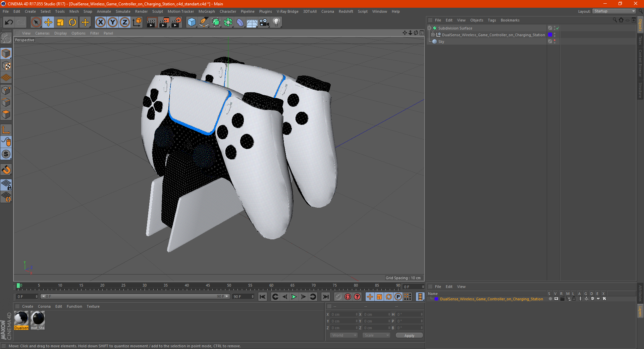
Task: Render the active view
Action: 152,22
